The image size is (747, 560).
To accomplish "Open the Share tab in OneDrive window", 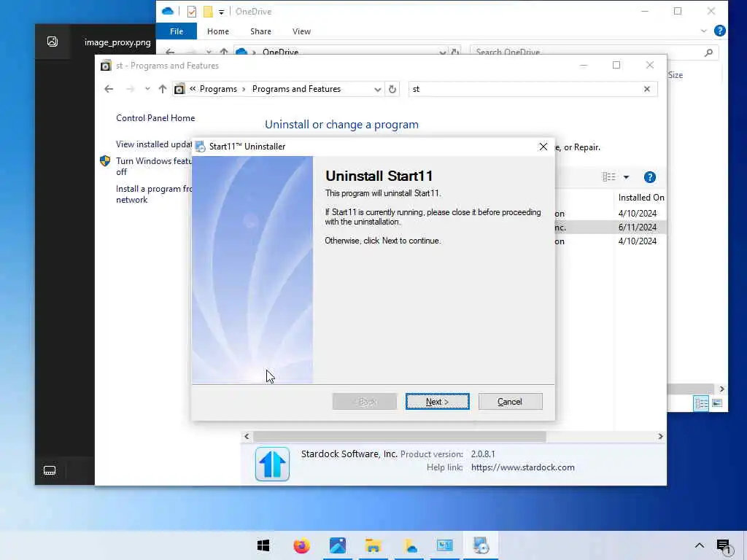I will 260,31.
